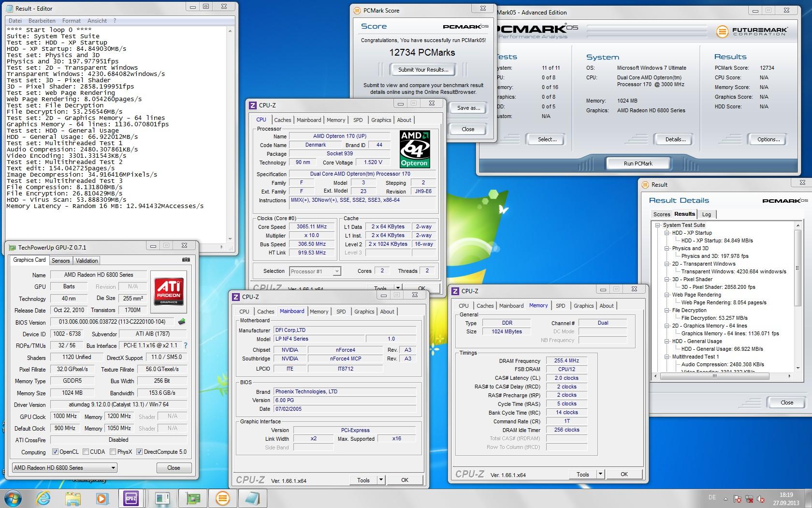Click the DRAM Frequency 255.4 MHz field
The image size is (812, 508).
566,360
